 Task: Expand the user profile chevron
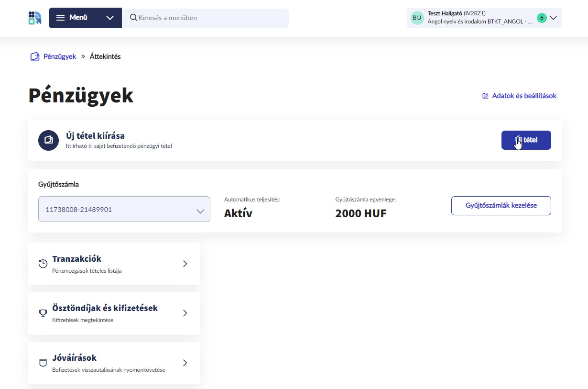(554, 18)
